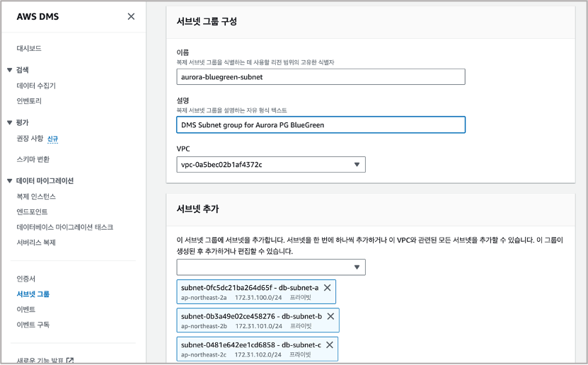588x365 pixels.
Task: Open 이벤트 구독 page
Action: pyautogui.click(x=33, y=325)
